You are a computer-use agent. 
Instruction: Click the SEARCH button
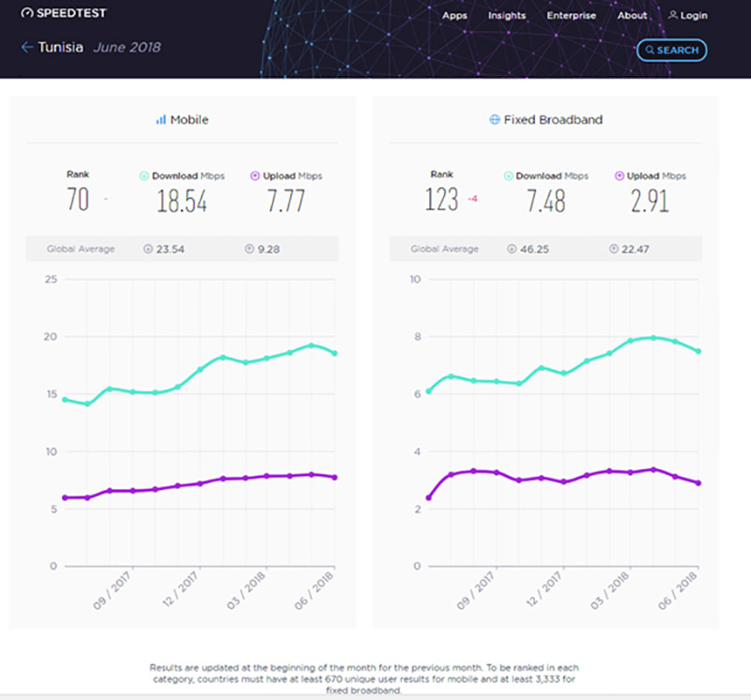(671, 51)
